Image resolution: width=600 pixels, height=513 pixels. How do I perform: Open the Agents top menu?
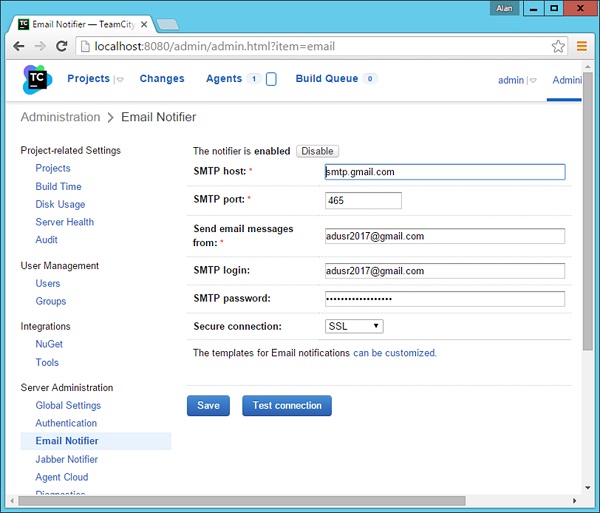tap(224, 78)
